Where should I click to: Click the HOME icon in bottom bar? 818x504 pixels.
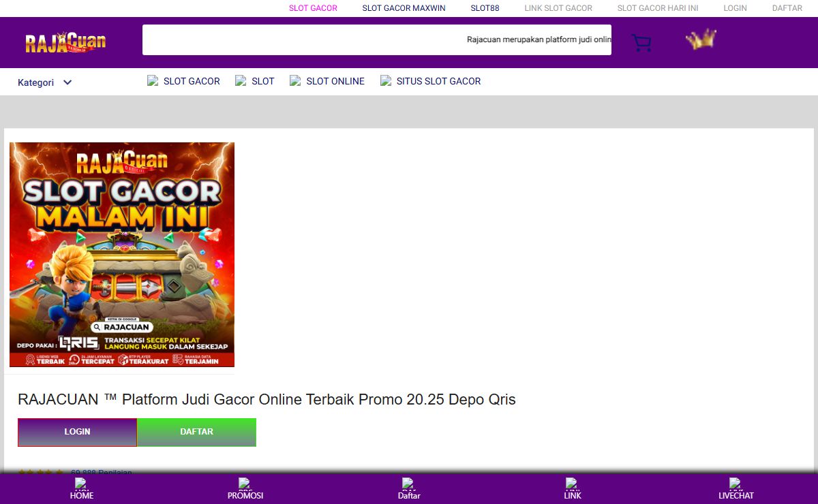coord(82,490)
